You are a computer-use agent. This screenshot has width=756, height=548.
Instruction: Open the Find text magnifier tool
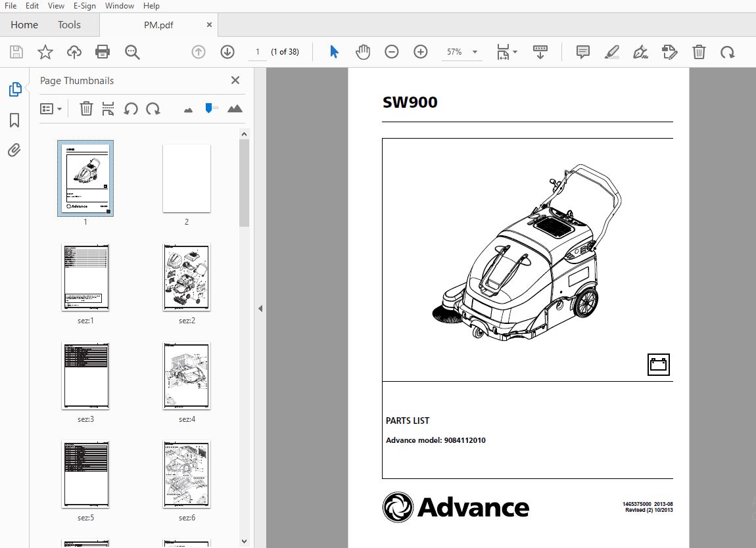(x=132, y=51)
